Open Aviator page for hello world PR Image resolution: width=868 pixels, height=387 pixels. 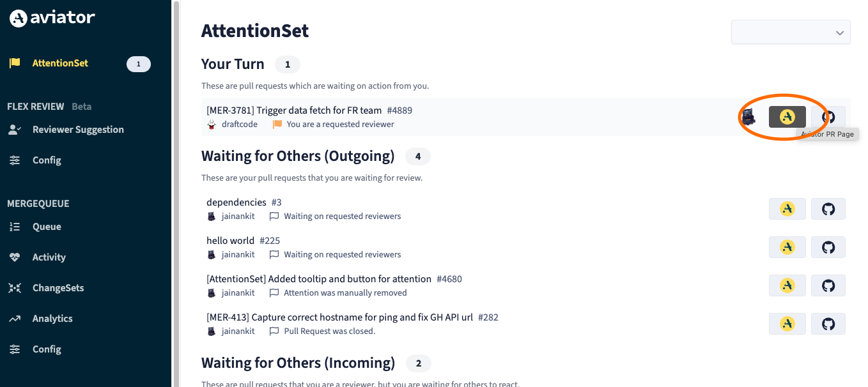[x=787, y=247]
